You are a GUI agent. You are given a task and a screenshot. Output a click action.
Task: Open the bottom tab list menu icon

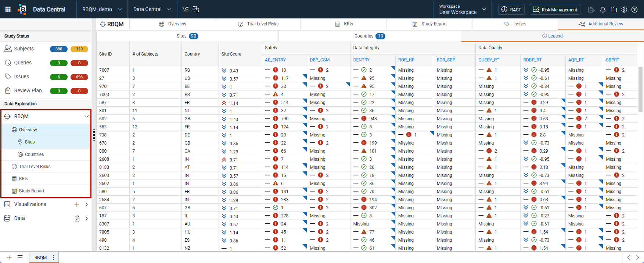20,257
